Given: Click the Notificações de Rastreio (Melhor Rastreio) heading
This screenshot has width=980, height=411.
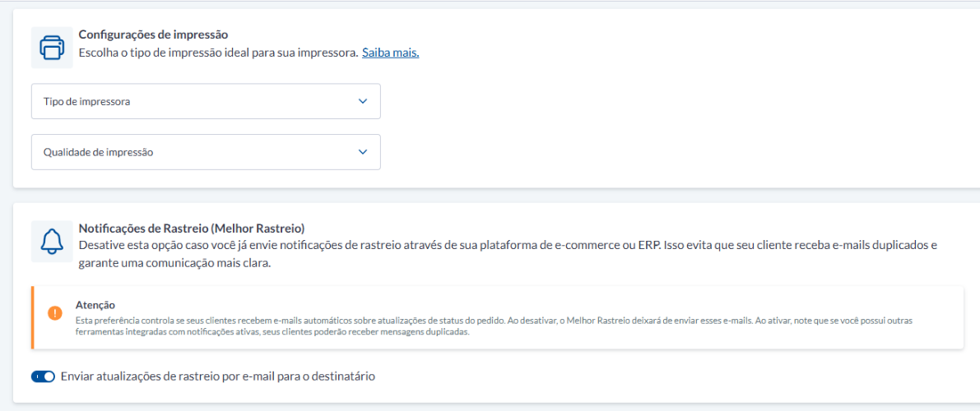Looking at the screenshot, I should (192, 228).
